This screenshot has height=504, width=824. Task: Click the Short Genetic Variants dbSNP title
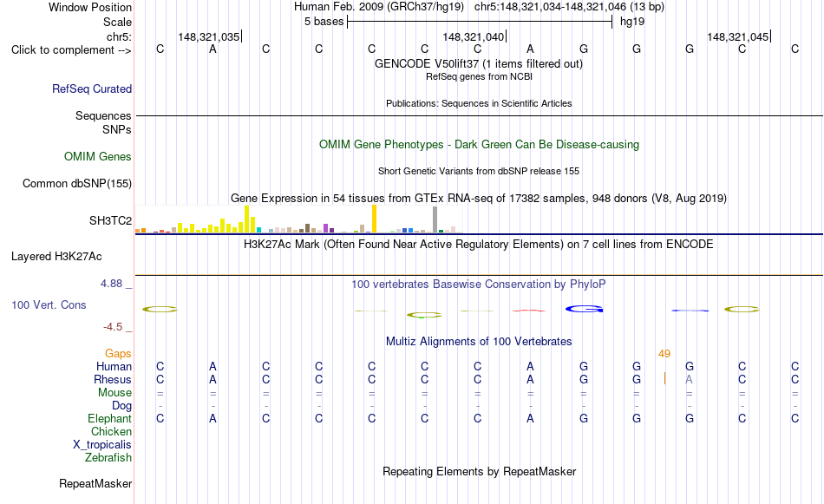[x=479, y=172]
